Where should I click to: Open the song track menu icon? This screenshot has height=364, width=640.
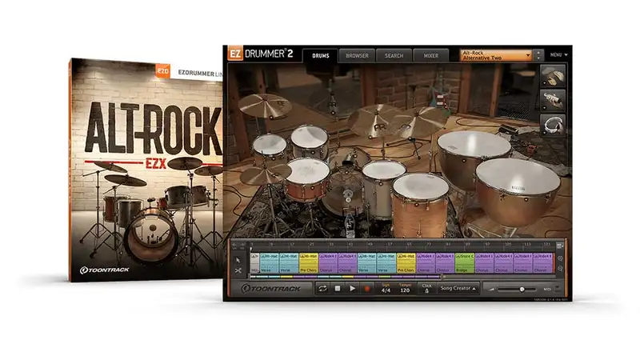click(x=559, y=246)
